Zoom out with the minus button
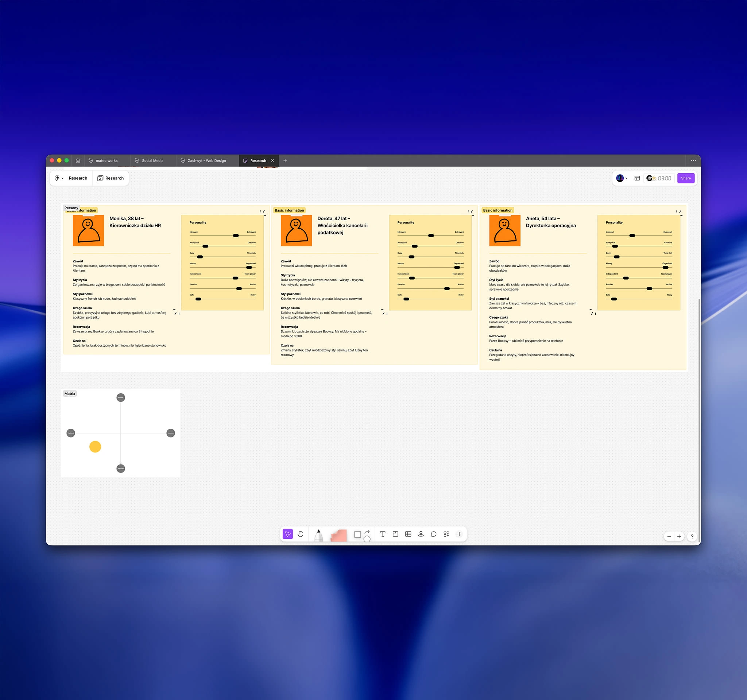The image size is (747, 700). [x=669, y=536]
